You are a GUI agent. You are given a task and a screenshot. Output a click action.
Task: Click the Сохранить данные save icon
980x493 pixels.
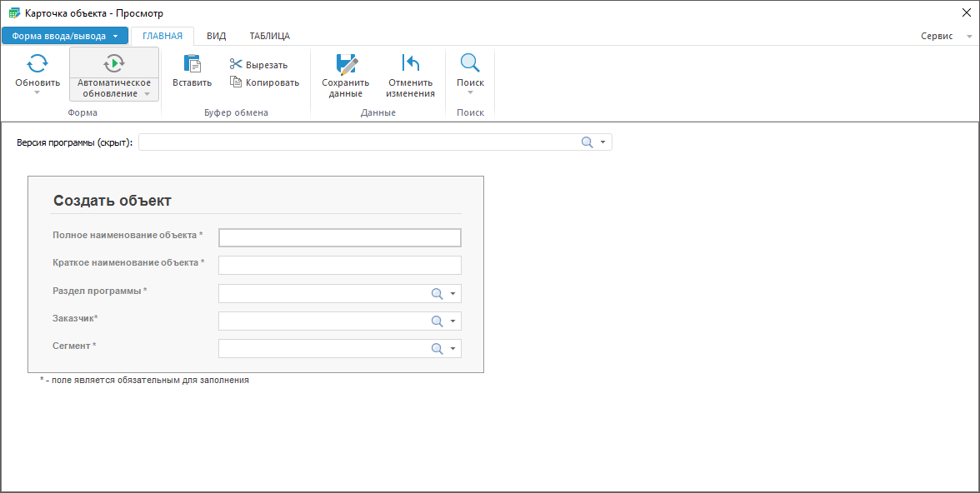(346, 63)
